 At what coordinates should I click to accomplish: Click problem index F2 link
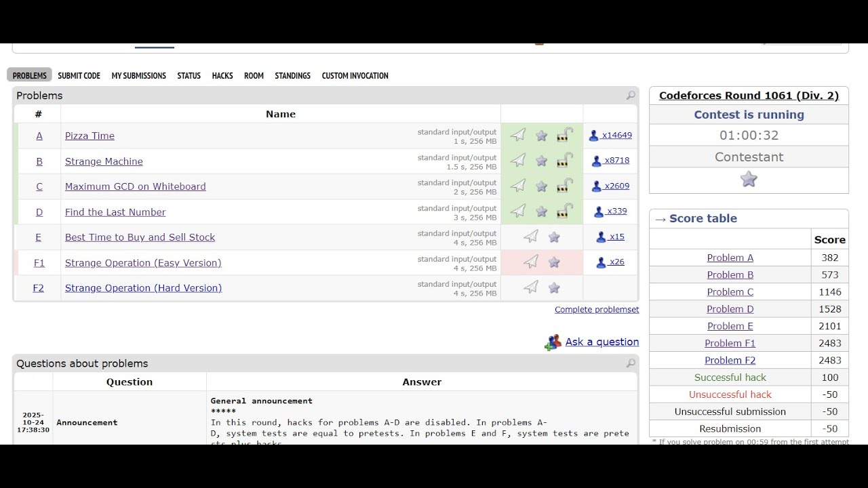point(39,288)
